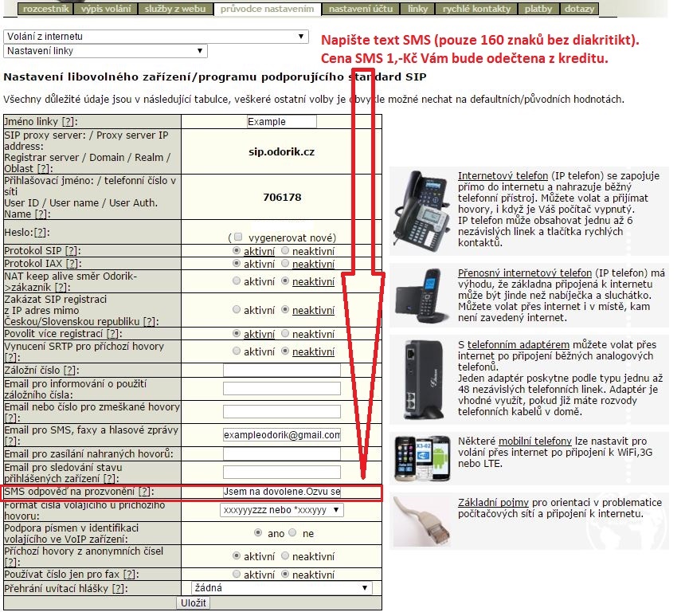
Task: Open help [?] for Protokol IAX
Action: tap(72, 263)
